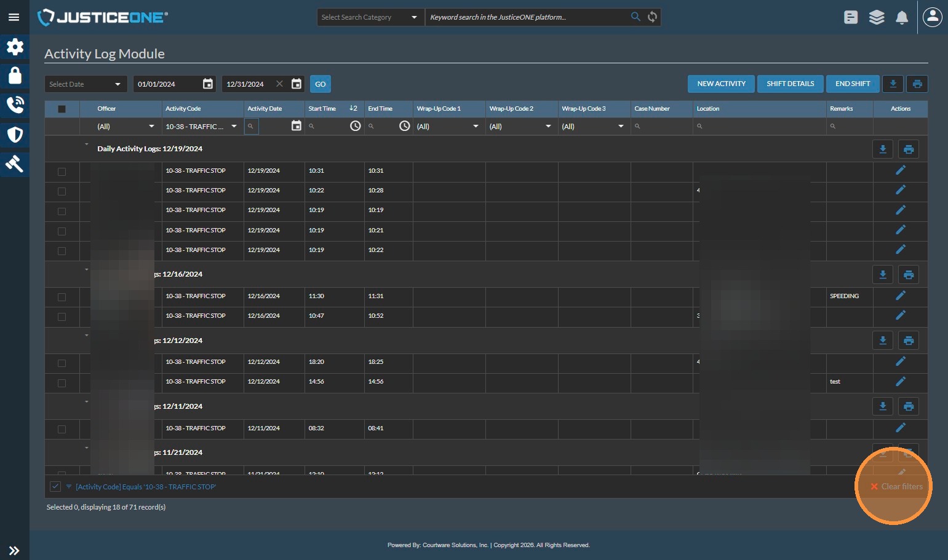Image resolution: width=948 pixels, height=560 pixels.
Task: Open the phone dispatch sidebar icon
Action: pos(15,105)
